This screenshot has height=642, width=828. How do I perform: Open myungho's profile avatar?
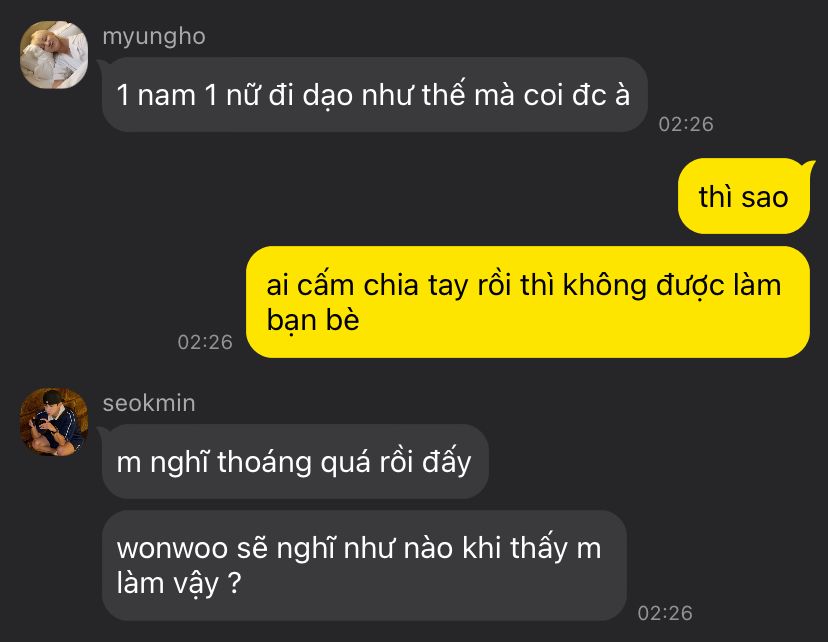pos(54,54)
